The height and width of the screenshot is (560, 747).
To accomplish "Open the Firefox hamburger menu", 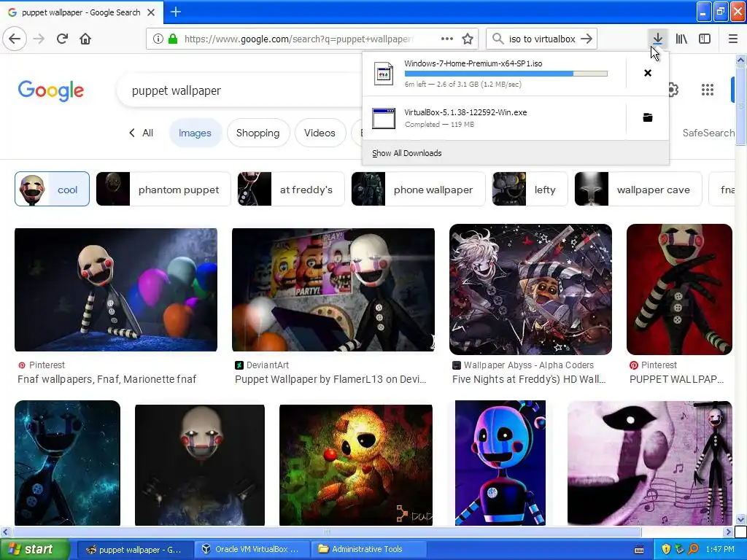I will 732,39.
